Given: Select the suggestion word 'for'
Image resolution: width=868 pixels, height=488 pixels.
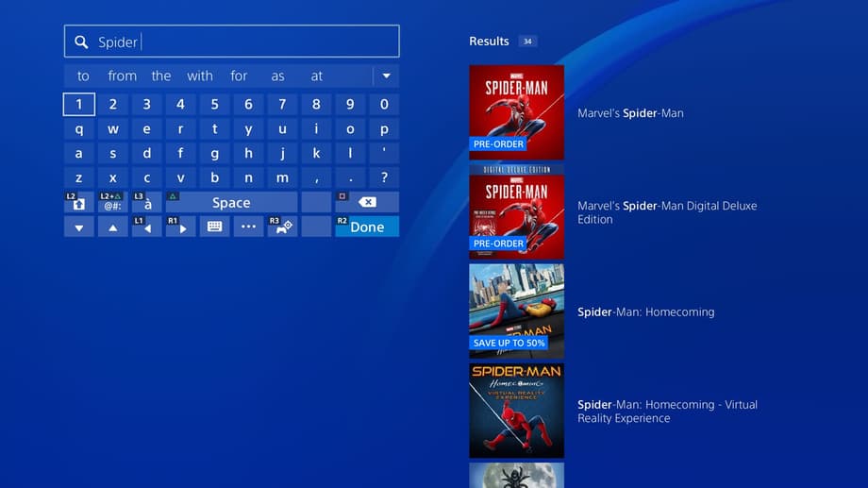Looking at the screenshot, I should [x=239, y=76].
